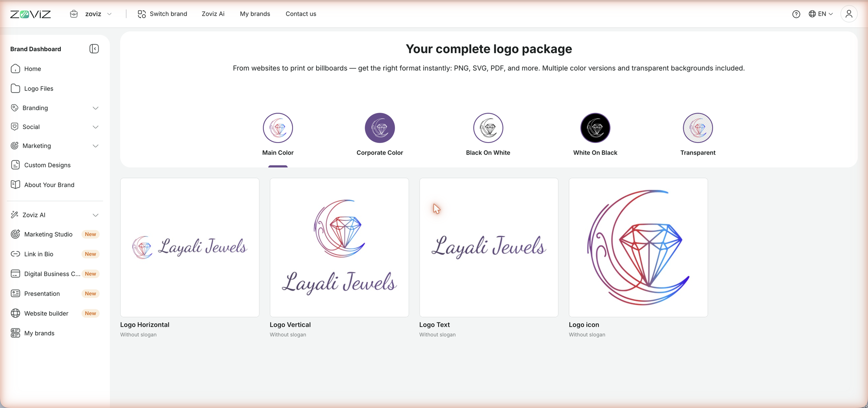Collapse the Brand Dashboard sidebar
The image size is (868, 408).
[94, 49]
